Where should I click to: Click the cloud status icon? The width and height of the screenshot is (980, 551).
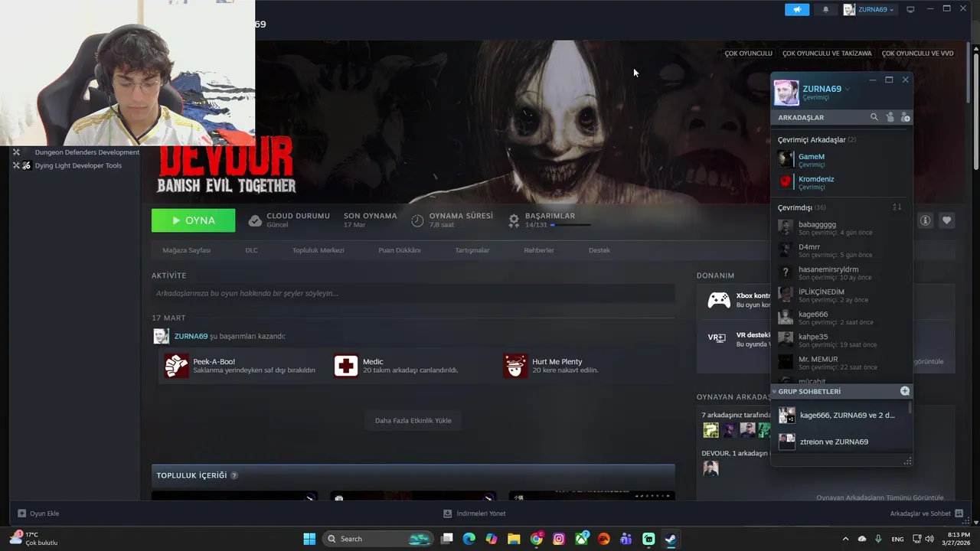click(255, 220)
